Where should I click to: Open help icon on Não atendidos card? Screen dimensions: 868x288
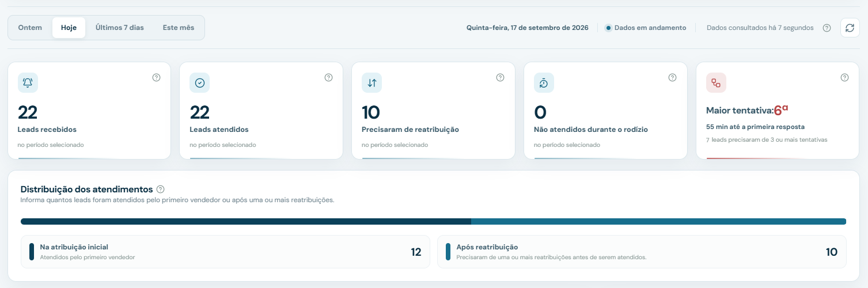click(x=672, y=77)
